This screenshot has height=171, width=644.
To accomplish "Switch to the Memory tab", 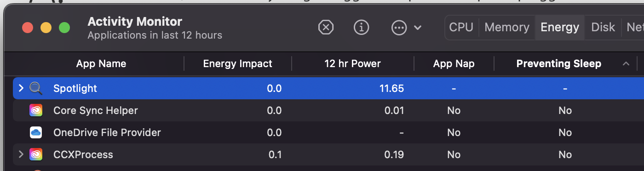I will point(507,28).
